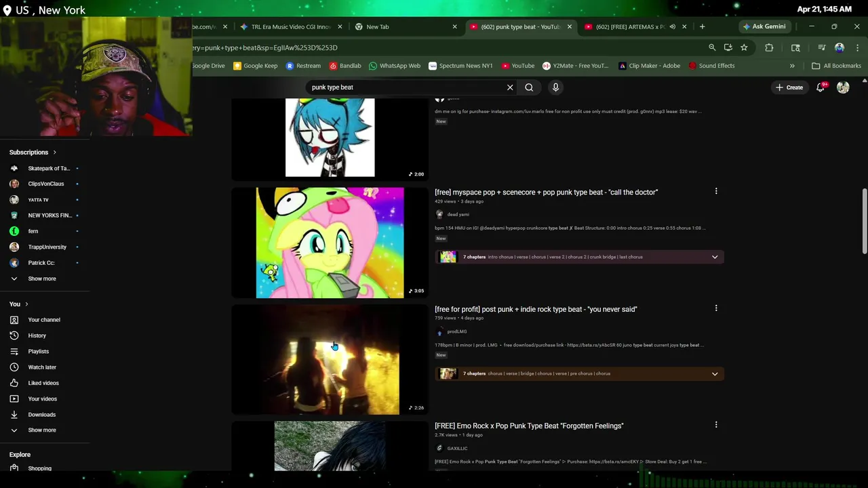Image resolution: width=868 pixels, height=488 pixels.
Task: Open "call the doctor" video thumbnail
Action: coord(330,243)
